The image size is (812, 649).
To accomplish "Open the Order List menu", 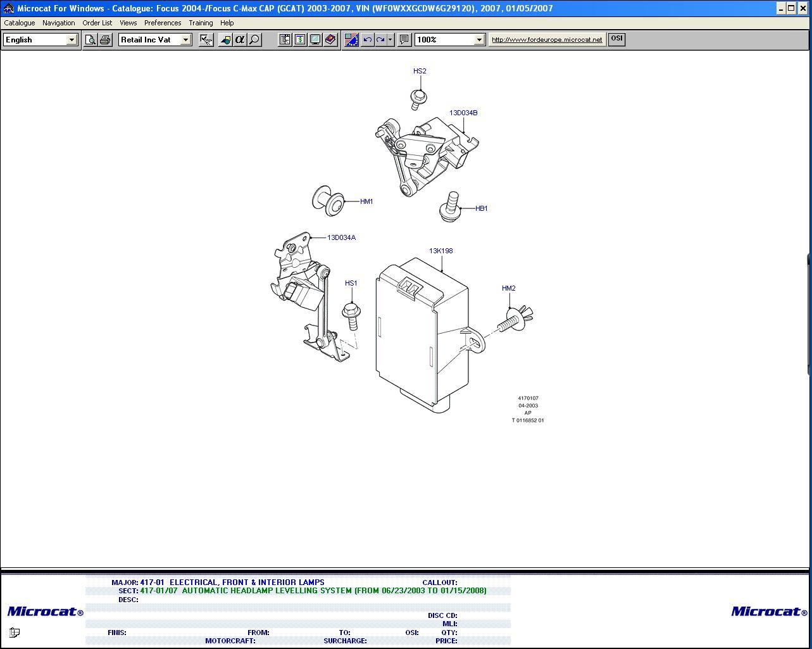I will [97, 23].
